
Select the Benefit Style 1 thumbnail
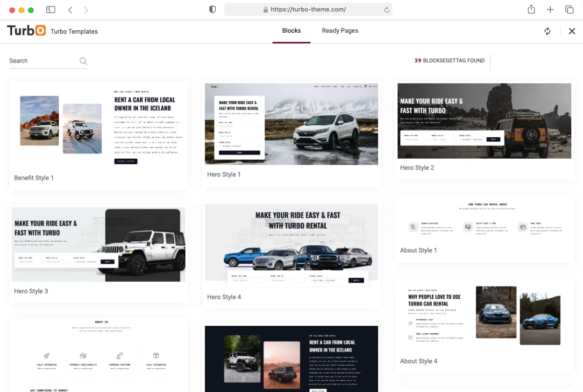tap(98, 125)
